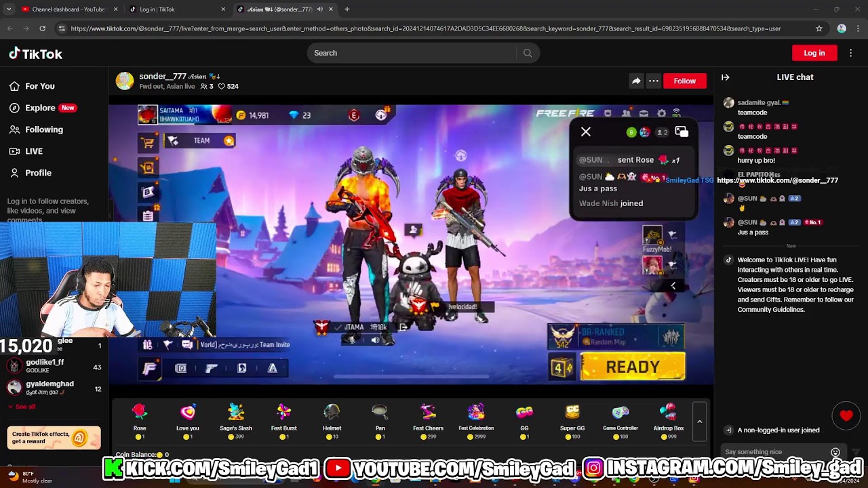Click the in-game diamond balance 23

[x=300, y=115]
